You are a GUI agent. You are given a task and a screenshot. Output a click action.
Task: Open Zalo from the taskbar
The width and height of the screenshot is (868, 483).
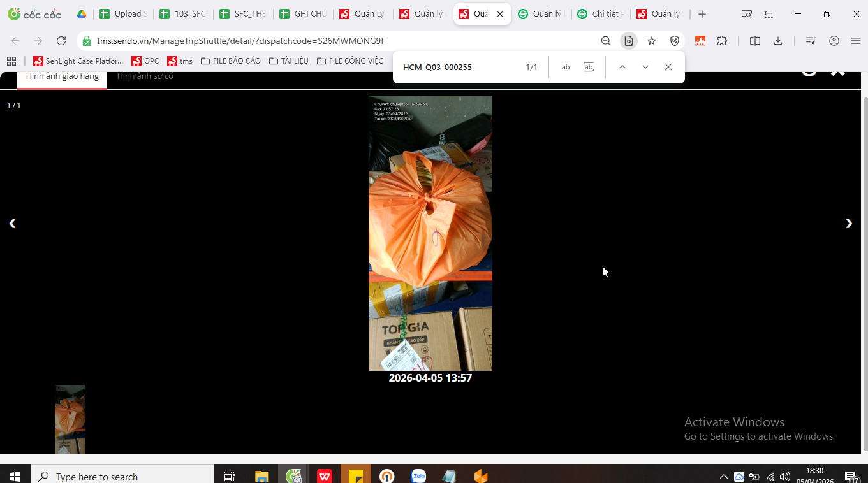click(x=418, y=476)
